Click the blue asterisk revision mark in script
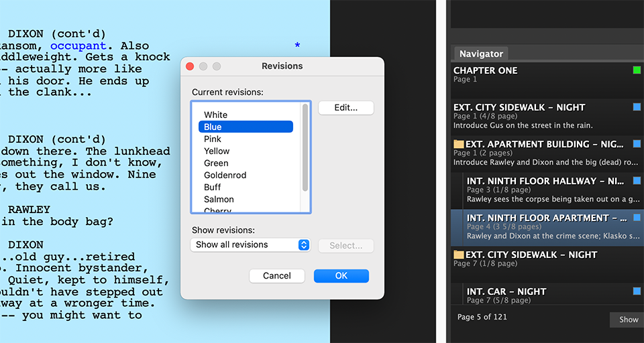644x343 pixels. [x=297, y=46]
